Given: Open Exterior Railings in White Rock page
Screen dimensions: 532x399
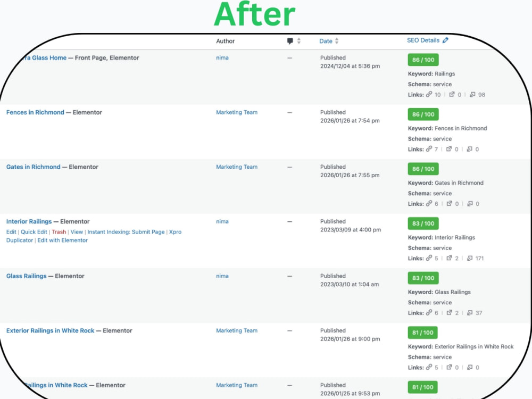Looking at the screenshot, I should tap(50, 330).
